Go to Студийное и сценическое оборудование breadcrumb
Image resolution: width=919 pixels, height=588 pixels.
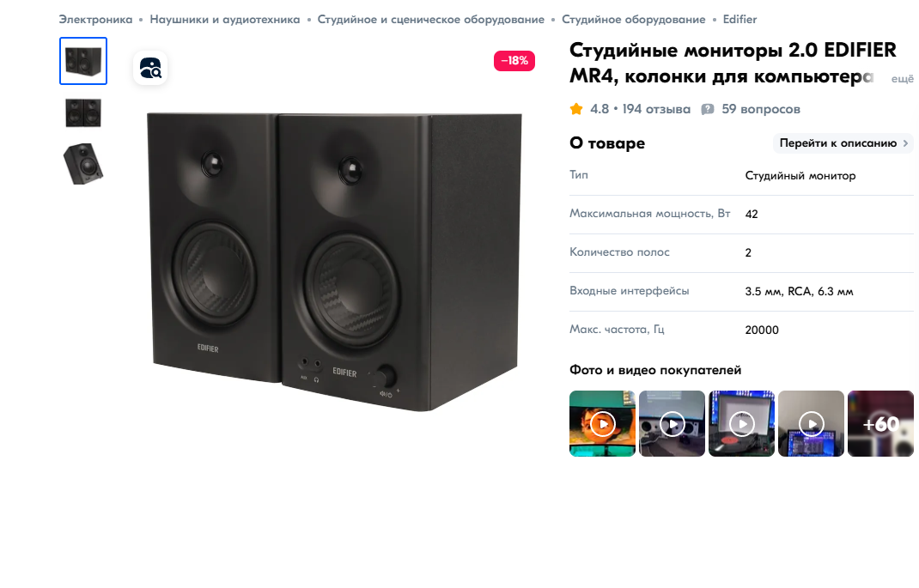click(x=431, y=20)
